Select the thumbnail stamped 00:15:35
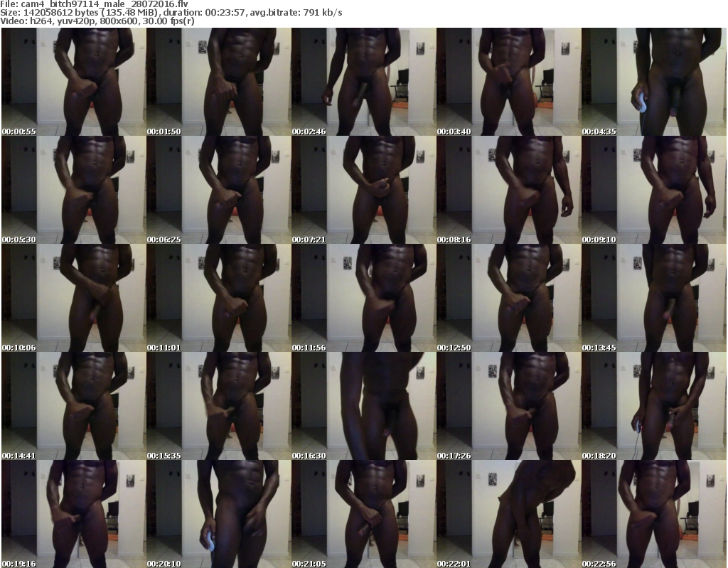The width and height of the screenshot is (728, 568). 219,406
